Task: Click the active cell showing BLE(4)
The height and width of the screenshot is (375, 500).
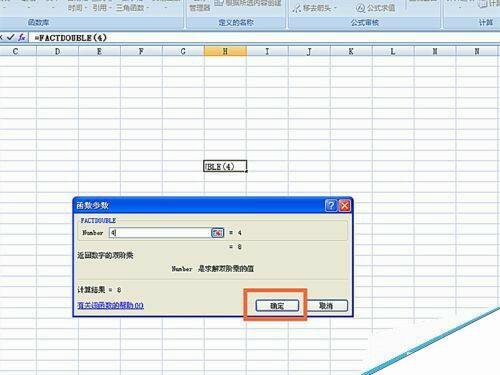Action: [225, 166]
